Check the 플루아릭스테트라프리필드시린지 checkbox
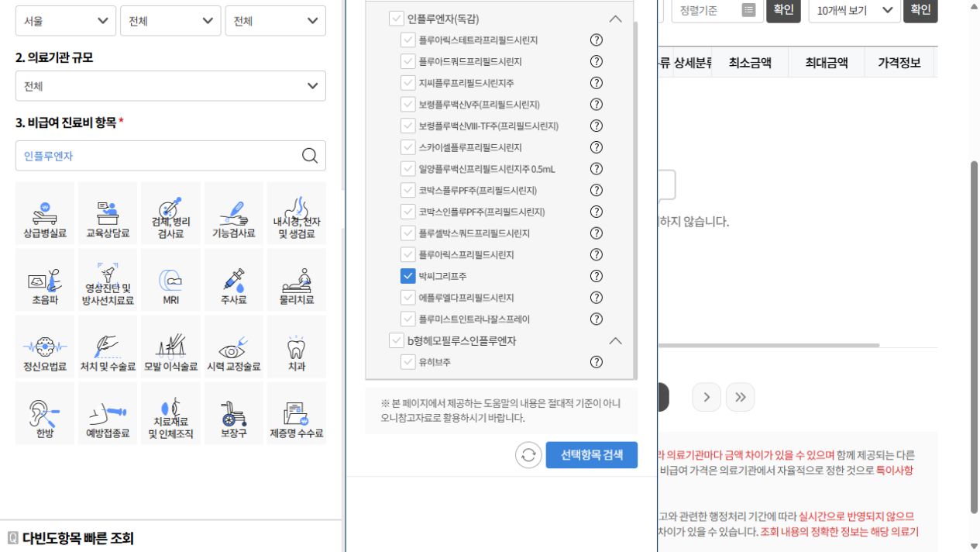The width and height of the screenshot is (980, 552). pyautogui.click(x=408, y=40)
